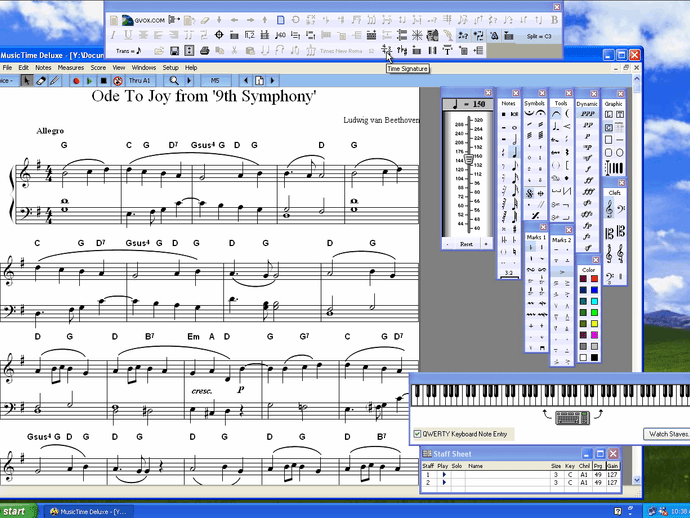Select the segno sign in Symbols palette
This screenshot has height=518, width=690.
click(x=530, y=193)
